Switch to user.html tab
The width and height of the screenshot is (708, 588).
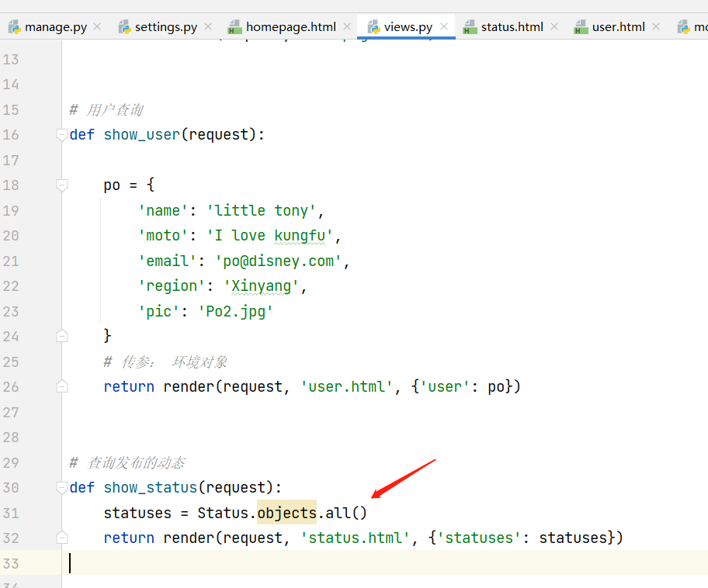617,27
